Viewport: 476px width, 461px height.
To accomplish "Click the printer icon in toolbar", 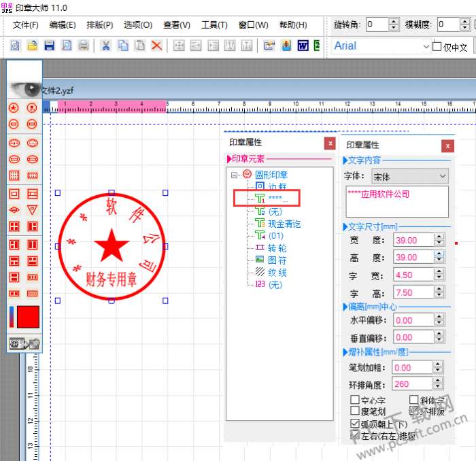I will [x=84, y=46].
